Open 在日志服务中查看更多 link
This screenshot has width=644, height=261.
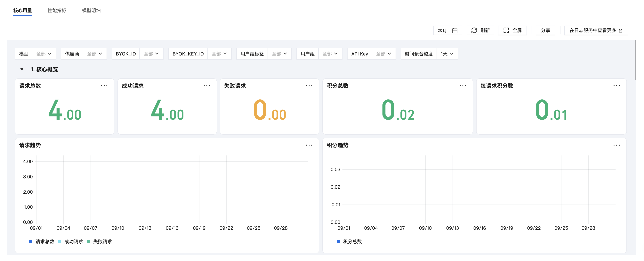[x=596, y=30]
